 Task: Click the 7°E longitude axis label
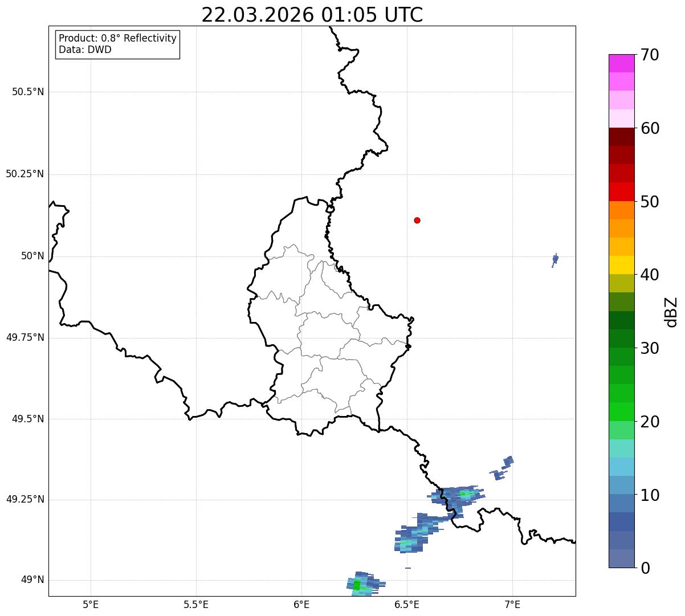(512, 604)
